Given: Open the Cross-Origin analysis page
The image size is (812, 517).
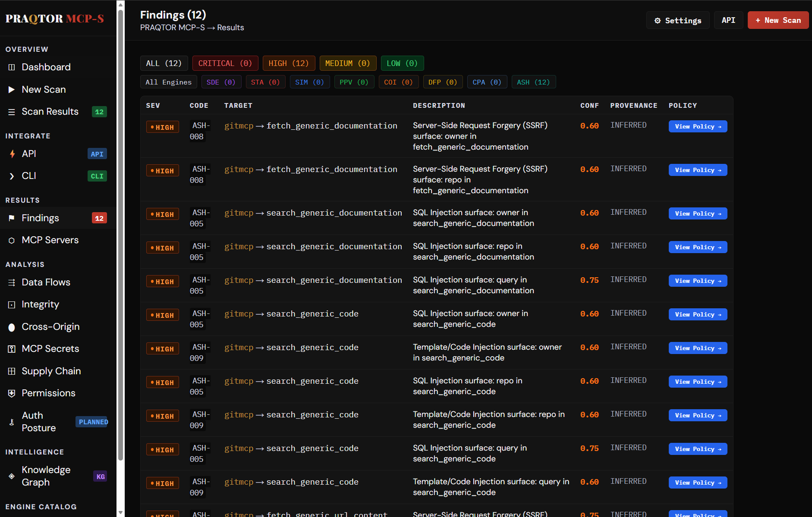Looking at the screenshot, I should click(x=50, y=327).
